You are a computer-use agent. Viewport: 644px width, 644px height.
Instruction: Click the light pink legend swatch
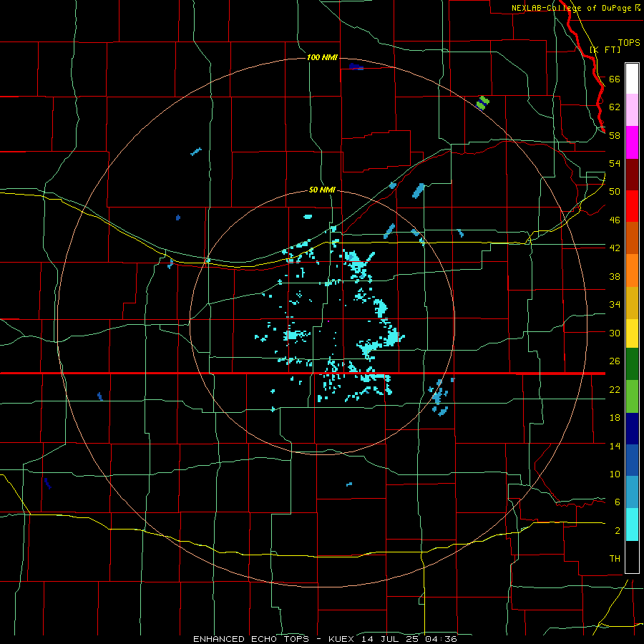(632, 109)
